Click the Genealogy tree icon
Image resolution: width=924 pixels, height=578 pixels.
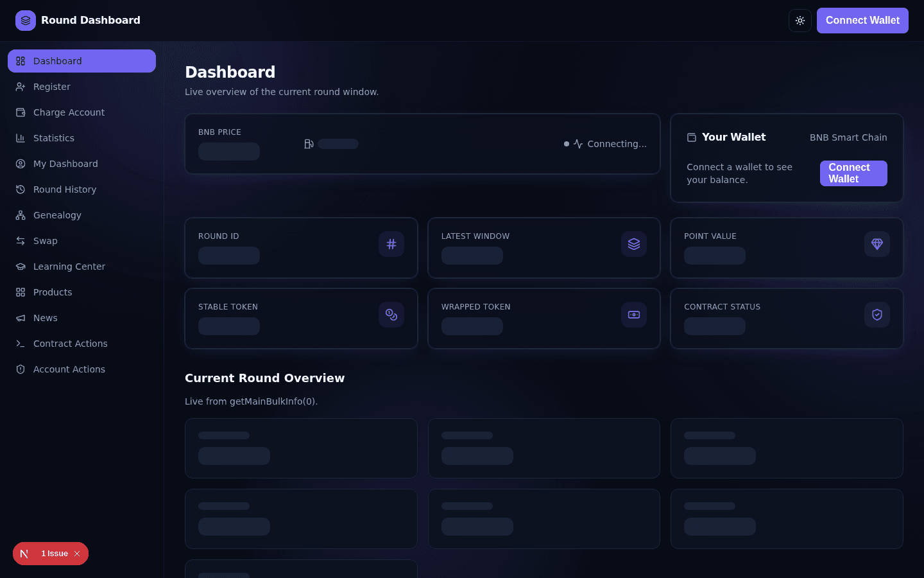[21, 215]
